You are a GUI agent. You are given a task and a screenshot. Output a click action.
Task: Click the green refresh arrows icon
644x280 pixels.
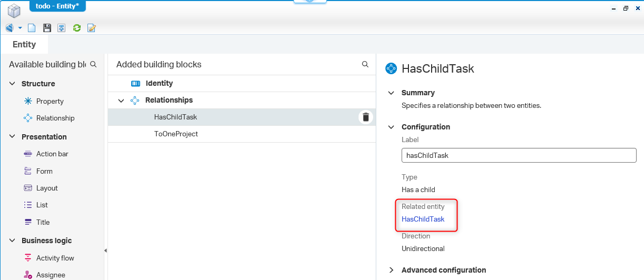(x=76, y=28)
